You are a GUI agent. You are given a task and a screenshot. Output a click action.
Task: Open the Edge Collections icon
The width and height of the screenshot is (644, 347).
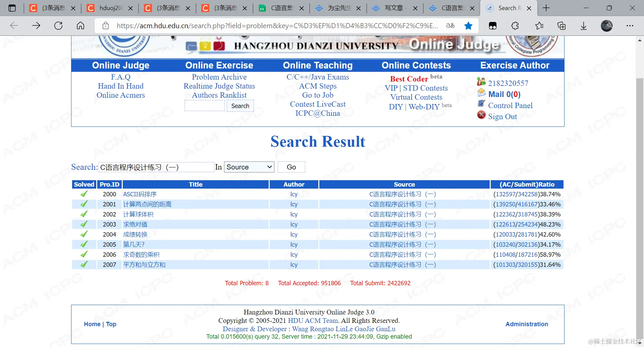(561, 26)
